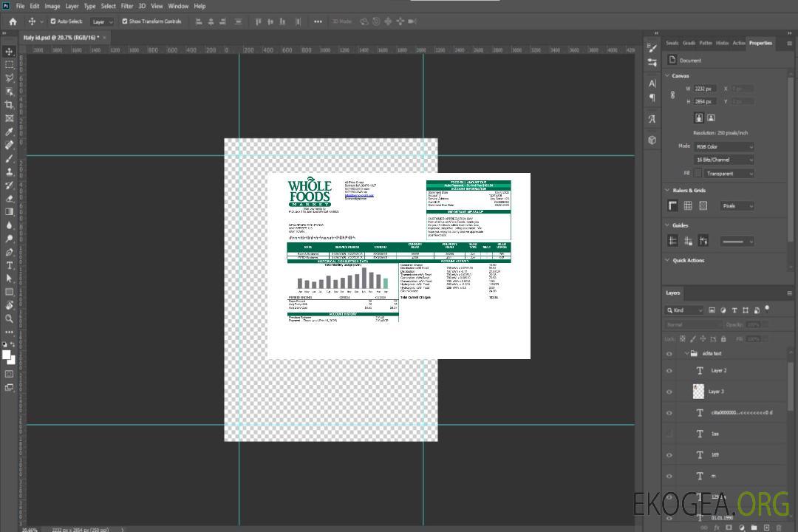Open the Filter menu

127,6
